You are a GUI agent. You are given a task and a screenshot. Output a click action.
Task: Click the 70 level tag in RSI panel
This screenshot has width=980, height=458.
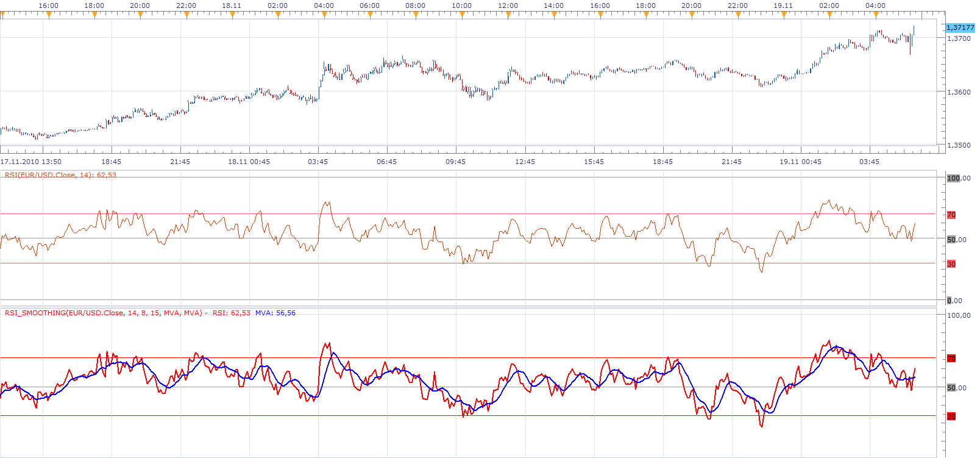tap(951, 215)
